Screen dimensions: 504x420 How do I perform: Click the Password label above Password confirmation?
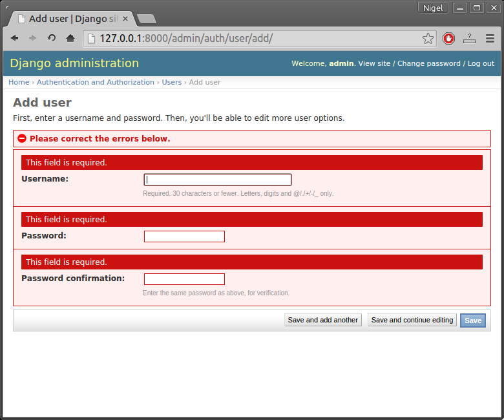pyautogui.click(x=44, y=236)
